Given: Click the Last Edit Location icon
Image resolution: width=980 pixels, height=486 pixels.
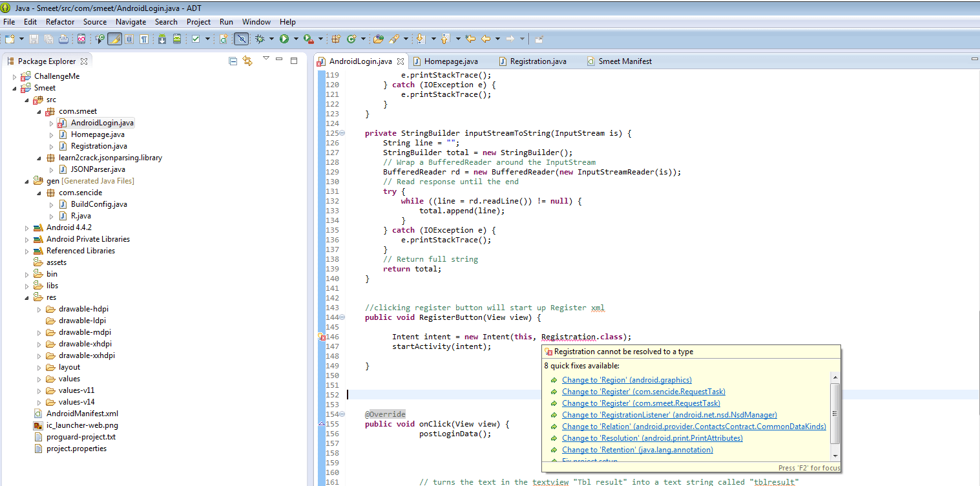Looking at the screenshot, I should (x=470, y=39).
